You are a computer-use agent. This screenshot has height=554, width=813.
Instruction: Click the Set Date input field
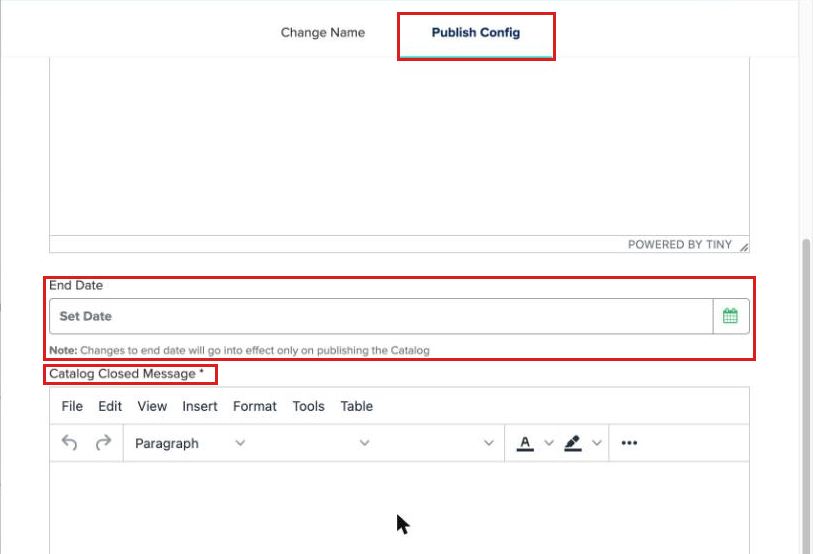coord(381,316)
